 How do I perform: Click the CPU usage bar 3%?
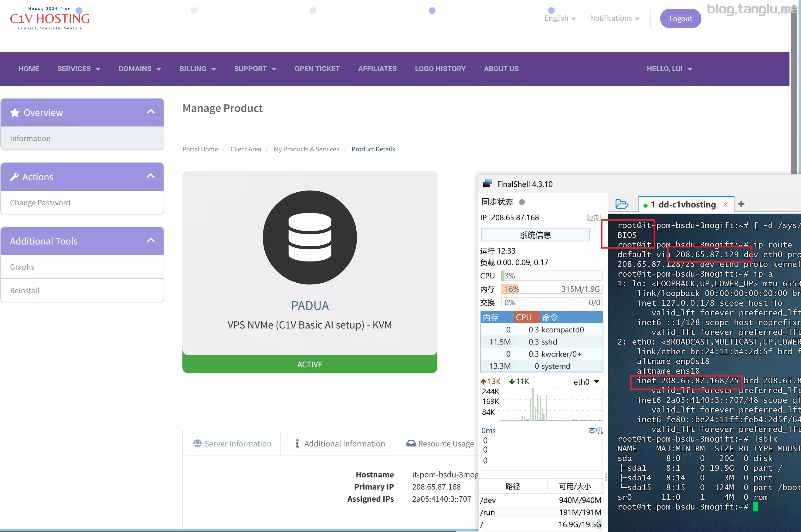click(x=552, y=275)
